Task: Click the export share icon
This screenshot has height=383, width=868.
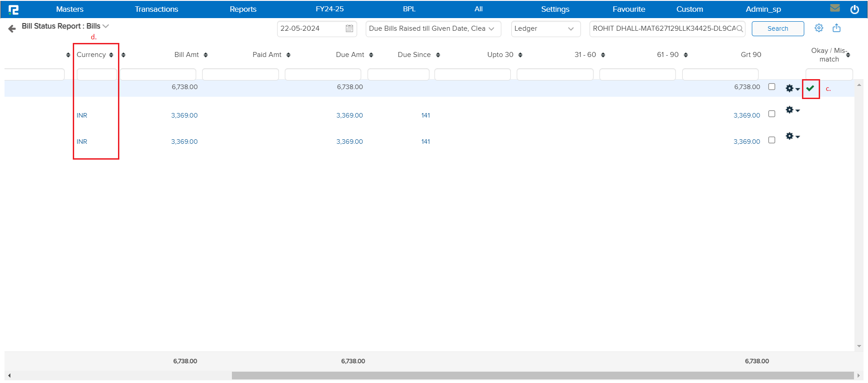Action: pos(836,28)
